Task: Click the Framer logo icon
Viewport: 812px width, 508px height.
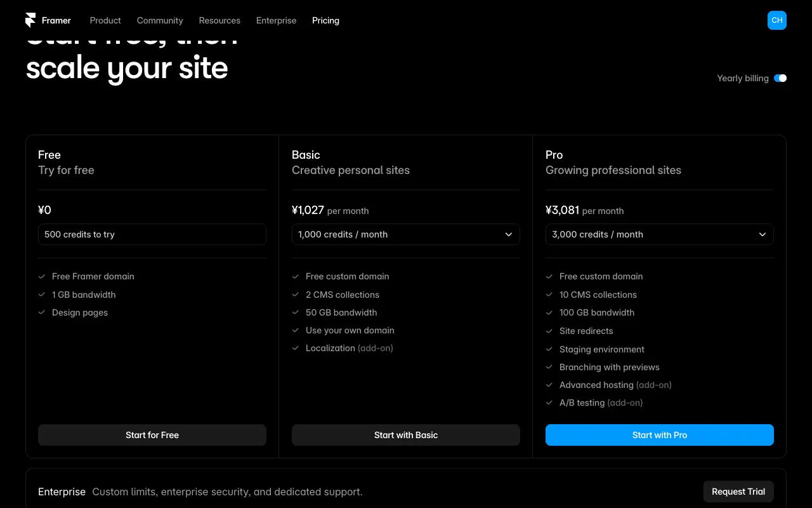Action: [30, 20]
